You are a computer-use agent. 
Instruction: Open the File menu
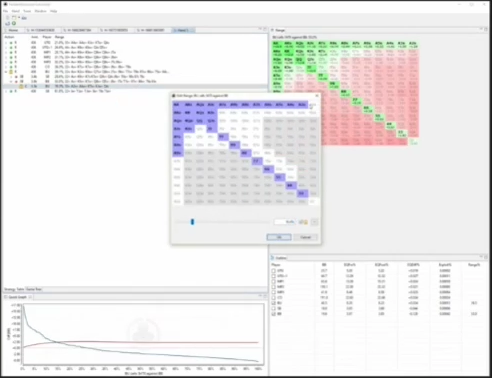[6, 11]
